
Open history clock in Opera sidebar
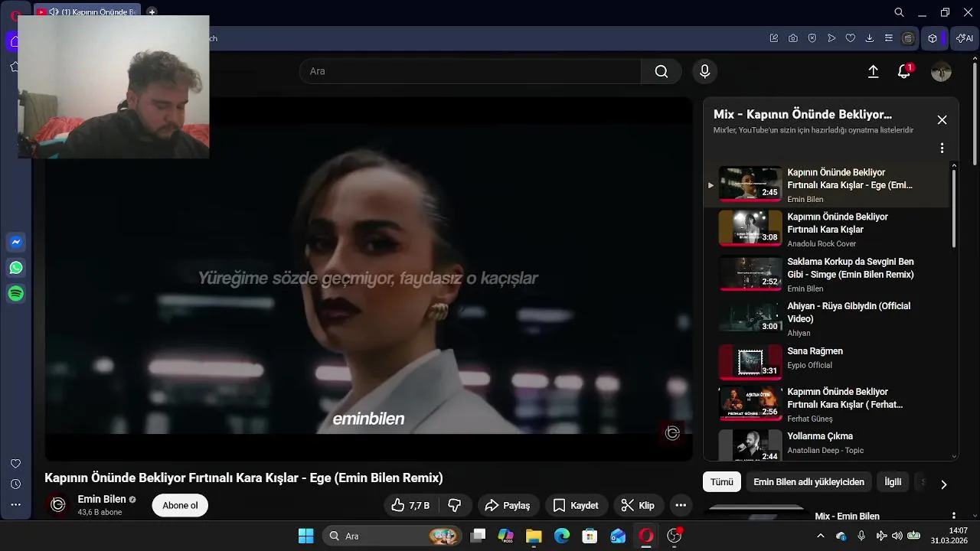(15, 484)
